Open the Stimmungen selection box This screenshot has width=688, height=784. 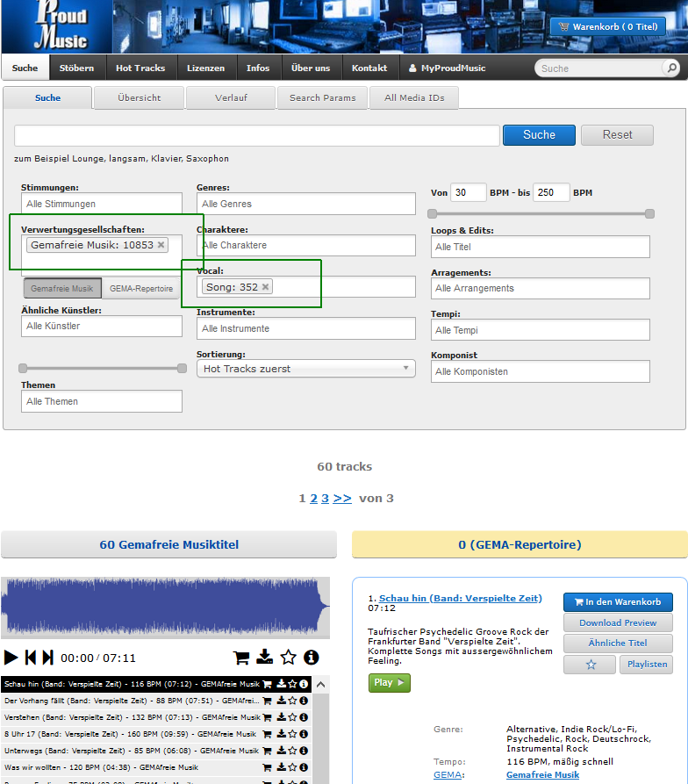point(102,204)
